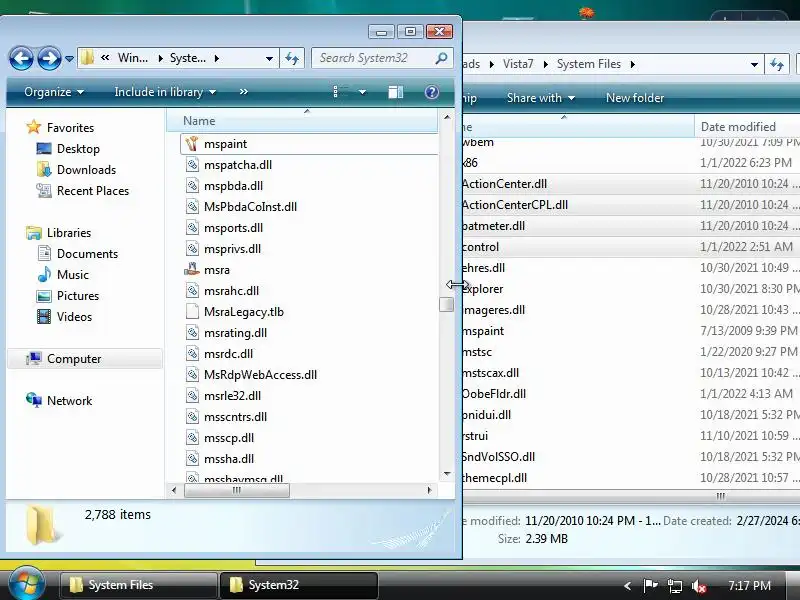The height and width of the screenshot is (600, 800).
Task: Select the msra application icon
Action: [x=192, y=269]
